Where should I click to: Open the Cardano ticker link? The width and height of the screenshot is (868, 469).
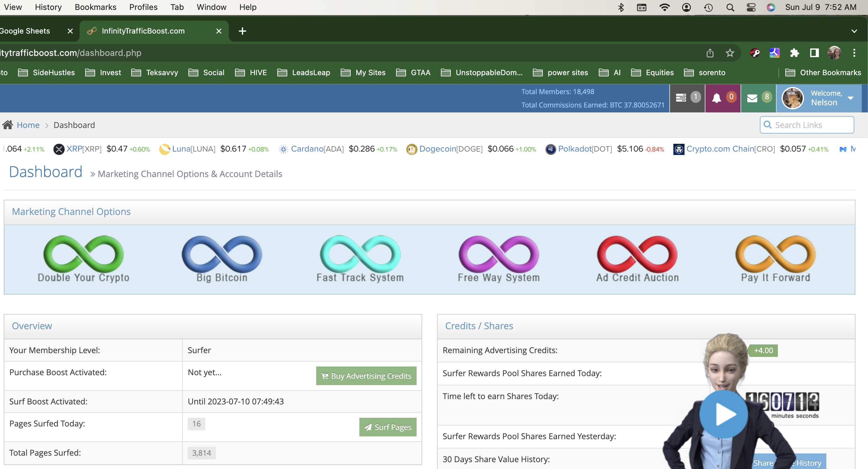(317, 149)
